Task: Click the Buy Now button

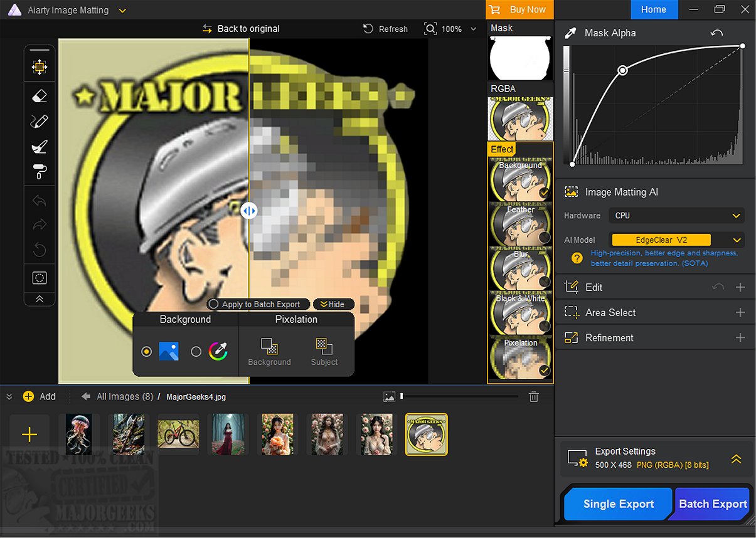Action: pyautogui.click(x=519, y=9)
